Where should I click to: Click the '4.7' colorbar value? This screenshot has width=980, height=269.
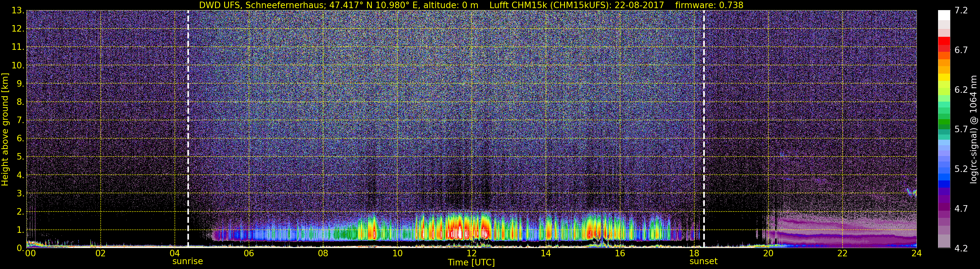961,208
